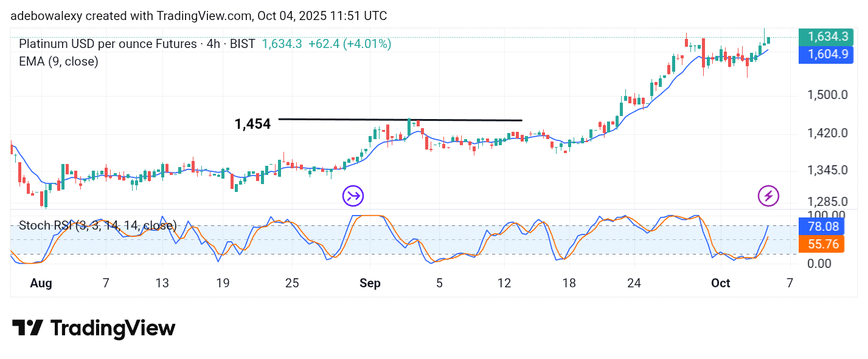
Task: Select the blue EMA value label 1,604.9
Action: (827, 54)
